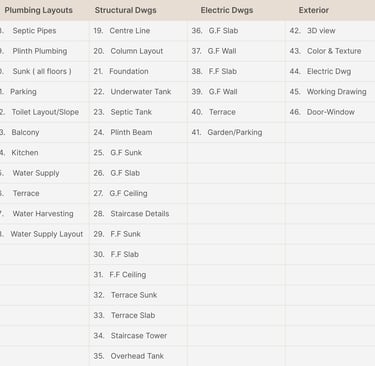The image size is (375, 366).
Task: Select item 43 Color & Texture
Action: (x=325, y=51)
